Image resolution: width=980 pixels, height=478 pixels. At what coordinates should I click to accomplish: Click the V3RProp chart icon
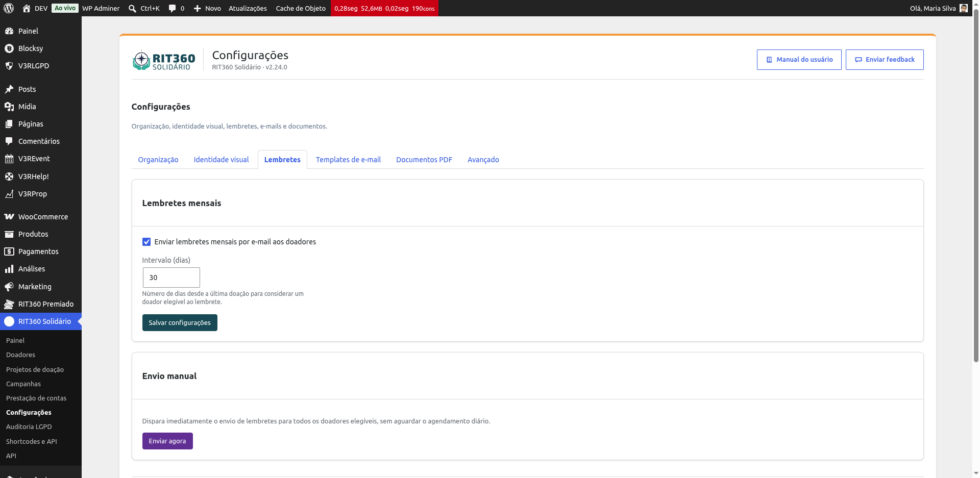[x=9, y=194]
